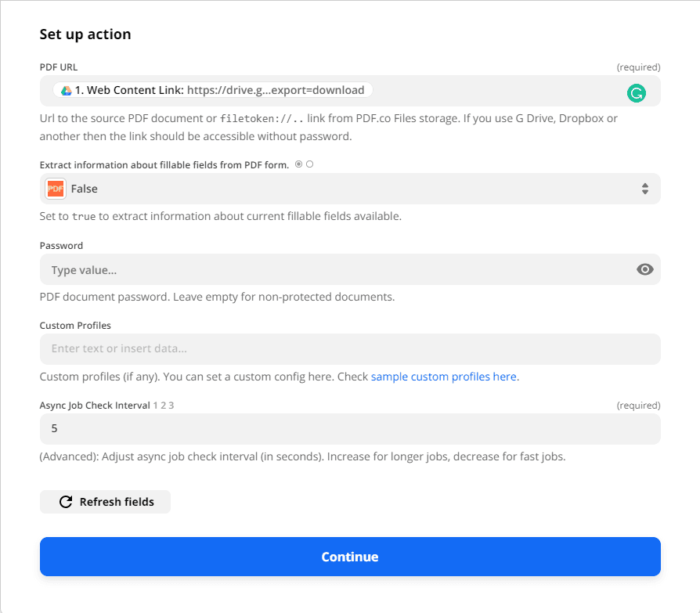Focus the Password input field
The image size is (700, 613).
click(337, 269)
